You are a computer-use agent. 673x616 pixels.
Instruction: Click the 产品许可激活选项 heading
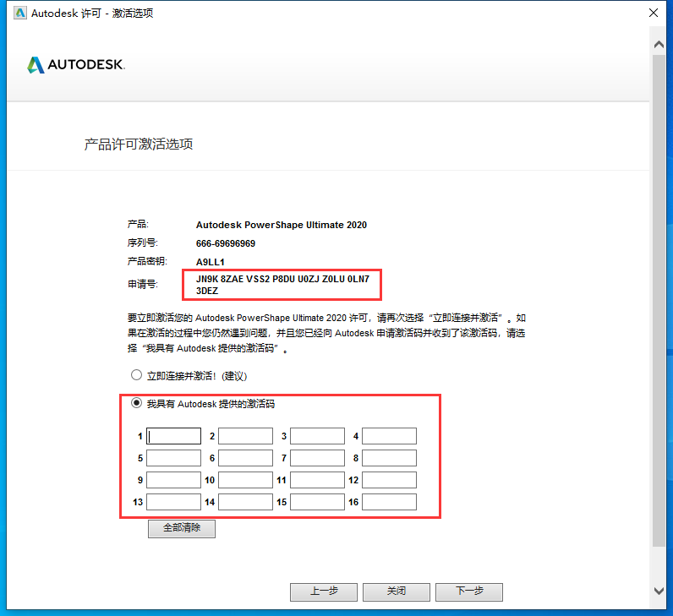coord(138,144)
